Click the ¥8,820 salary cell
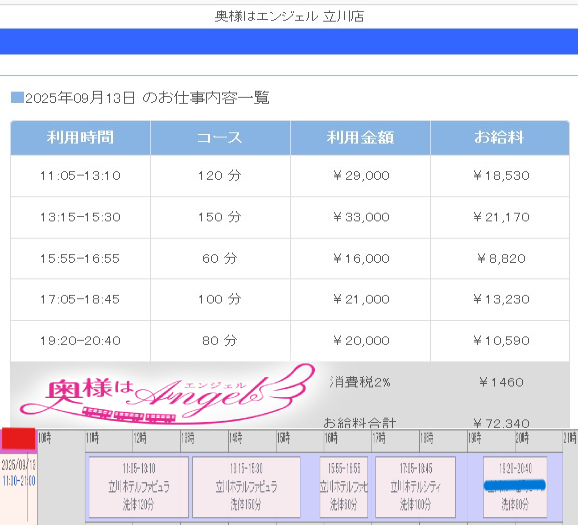This screenshot has height=525, width=578. [500, 258]
